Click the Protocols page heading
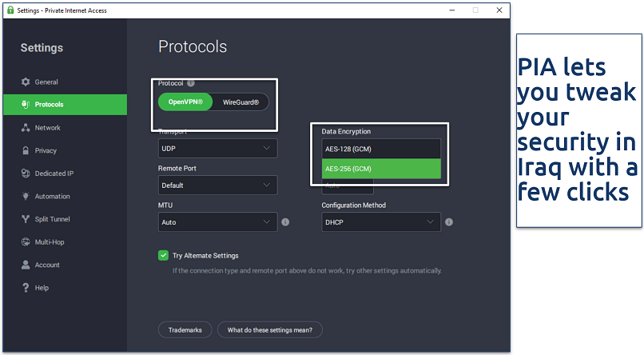 193,46
